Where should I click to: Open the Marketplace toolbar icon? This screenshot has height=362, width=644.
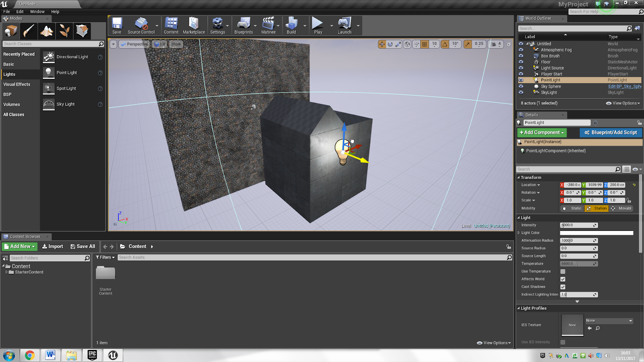194,26
